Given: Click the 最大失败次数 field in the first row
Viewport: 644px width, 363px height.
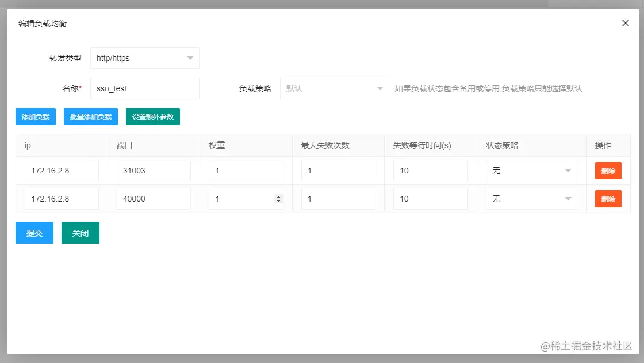Looking at the screenshot, I should point(338,170).
